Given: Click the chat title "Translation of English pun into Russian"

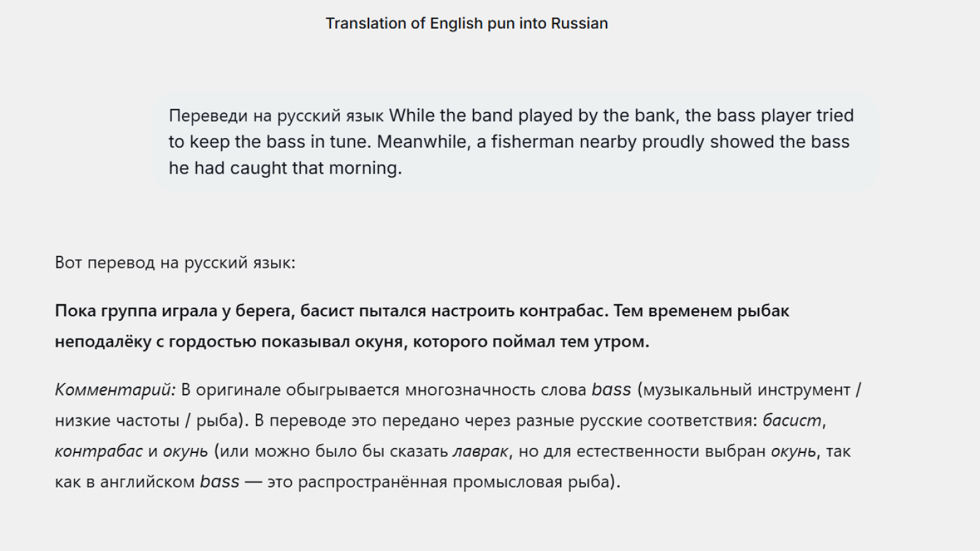Looking at the screenshot, I should tap(466, 24).
